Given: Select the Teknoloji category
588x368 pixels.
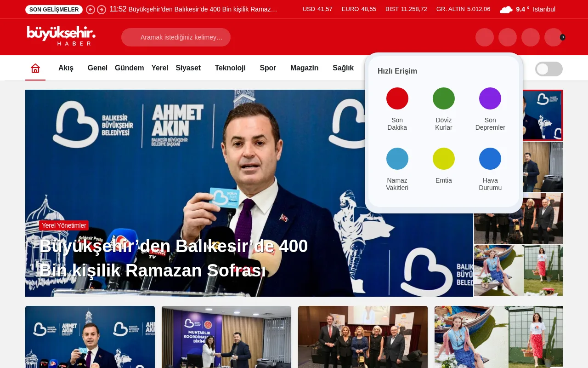Looking at the screenshot, I should click(230, 68).
